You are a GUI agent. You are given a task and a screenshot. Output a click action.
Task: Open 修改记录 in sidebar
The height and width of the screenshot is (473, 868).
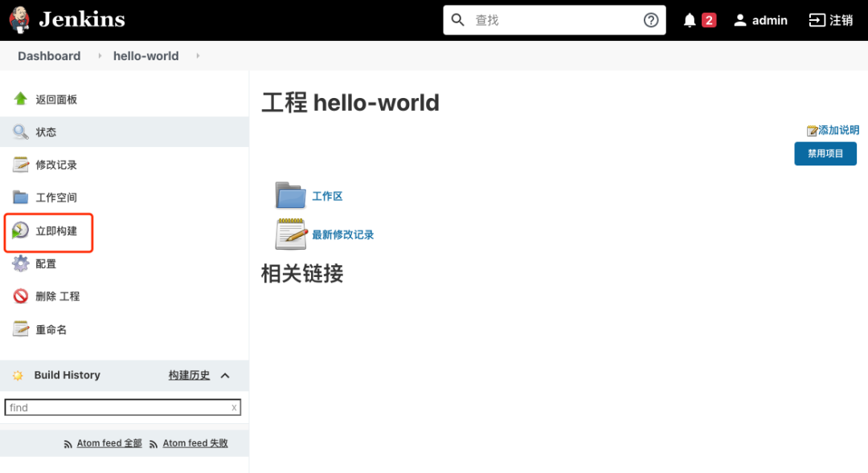click(x=56, y=165)
